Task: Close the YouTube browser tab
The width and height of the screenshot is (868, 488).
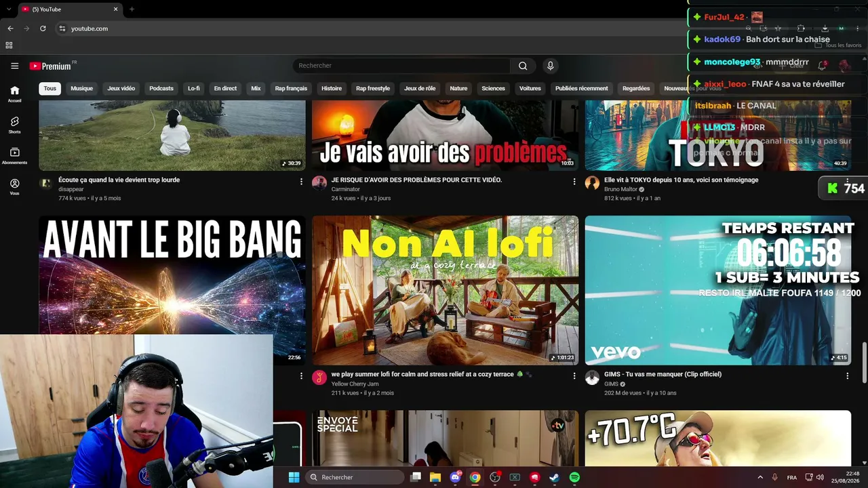Action: click(x=116, y=9)
